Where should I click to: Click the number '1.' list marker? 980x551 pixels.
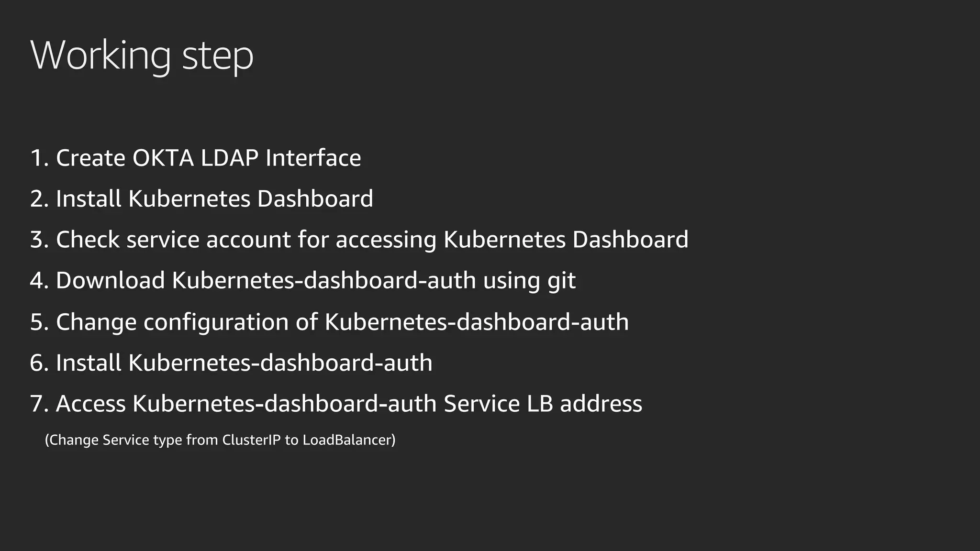pos(39,158)
